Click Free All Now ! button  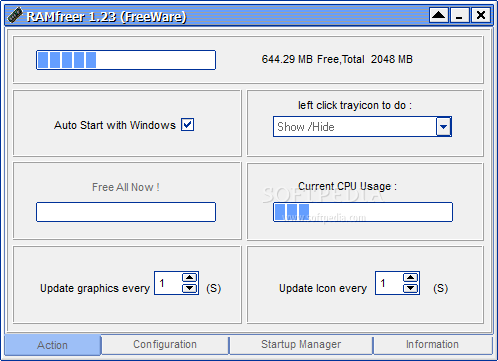coord(126,187)
